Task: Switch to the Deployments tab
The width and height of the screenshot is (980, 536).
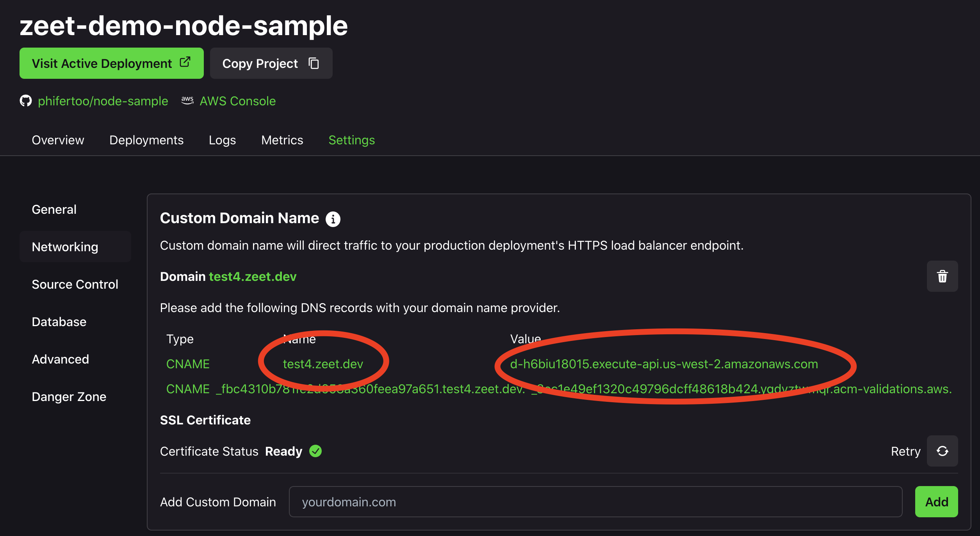Action: point(146,140)
